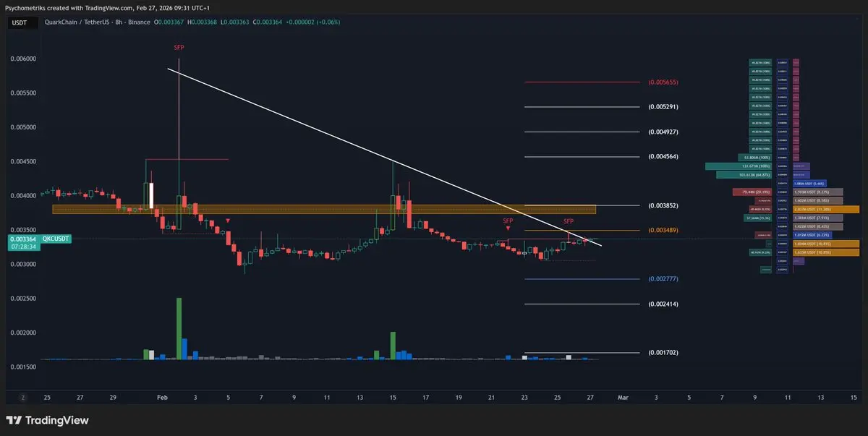This screenshot has height=436, width=868.
Task: Click the 0.002500 price axis label
Action: click(x=23, y=299)
